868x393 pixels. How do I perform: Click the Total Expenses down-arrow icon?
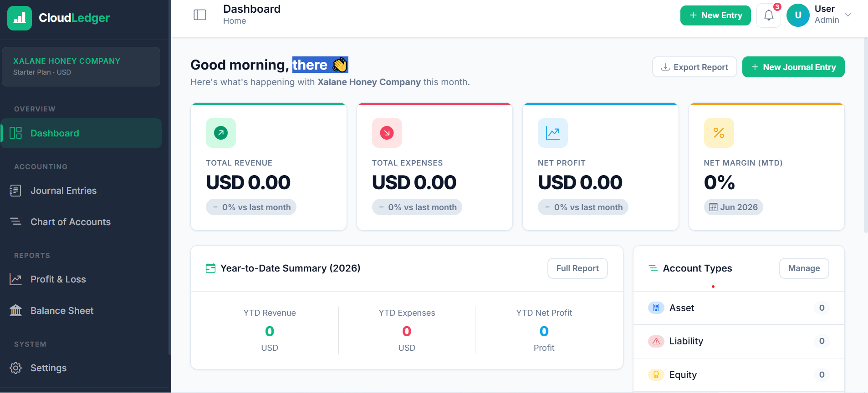387,133
